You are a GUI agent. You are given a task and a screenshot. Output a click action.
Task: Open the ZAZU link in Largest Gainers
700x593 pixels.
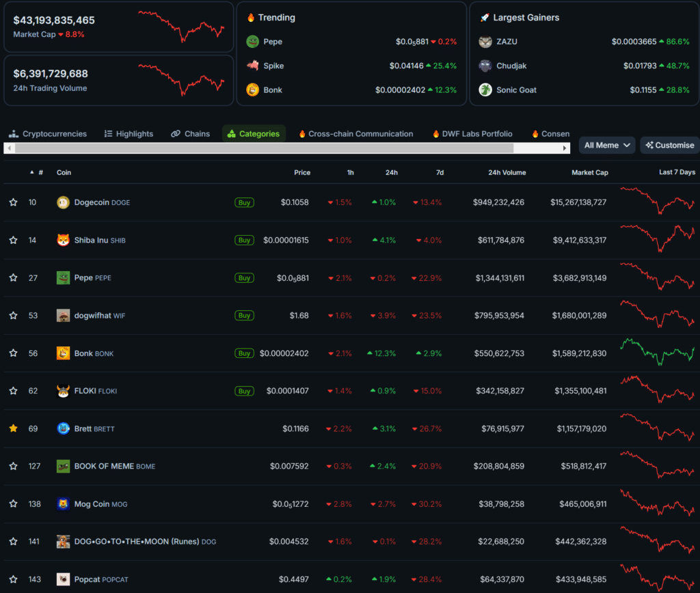pos(507,42)
